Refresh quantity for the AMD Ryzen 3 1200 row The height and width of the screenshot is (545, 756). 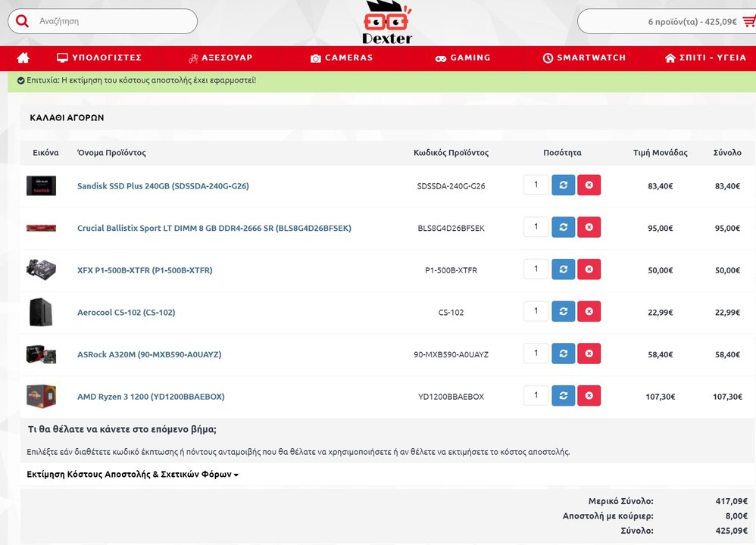pos(563,396)
